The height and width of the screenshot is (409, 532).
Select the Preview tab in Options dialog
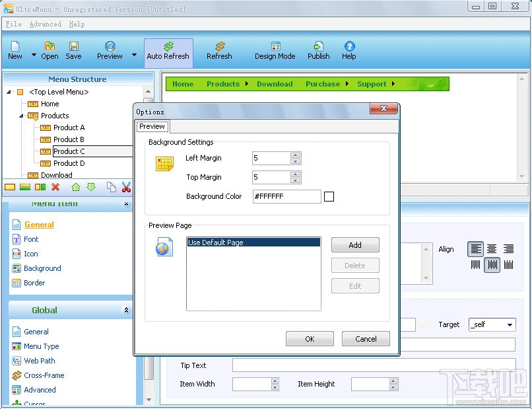[152, 126]
